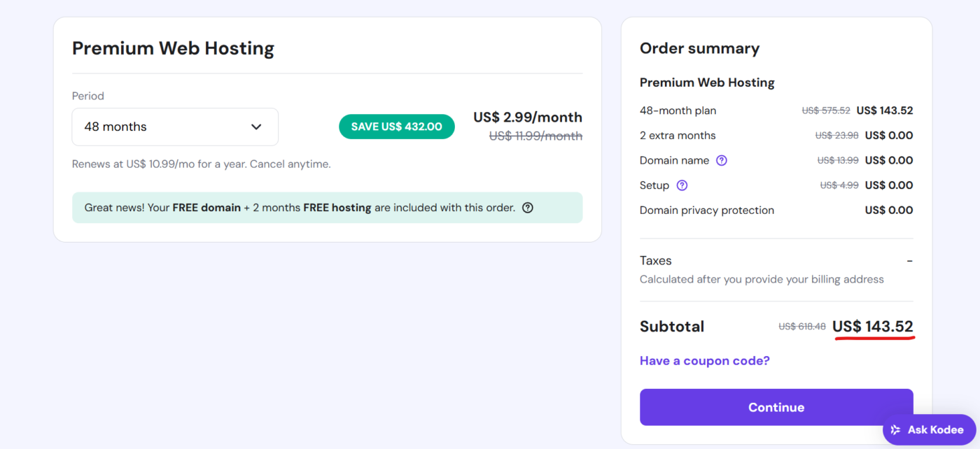
Task: Open the help icon in the free domain banner
Action: click(527, 207)
